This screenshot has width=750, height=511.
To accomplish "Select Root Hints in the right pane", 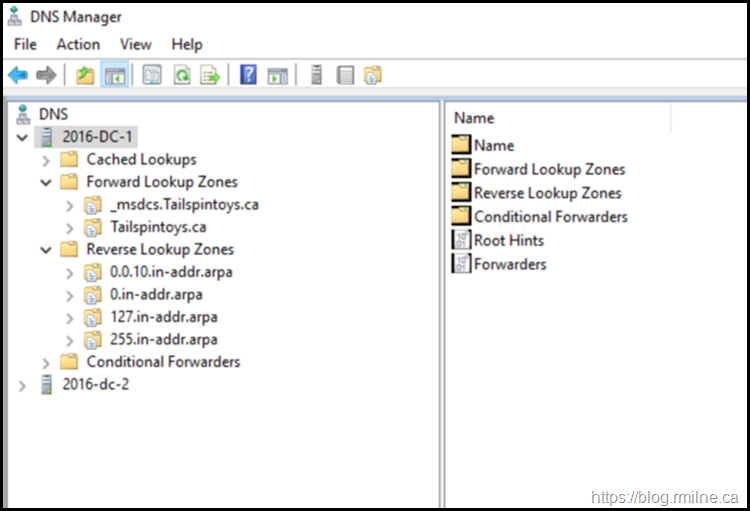I will tap(508, 240).
